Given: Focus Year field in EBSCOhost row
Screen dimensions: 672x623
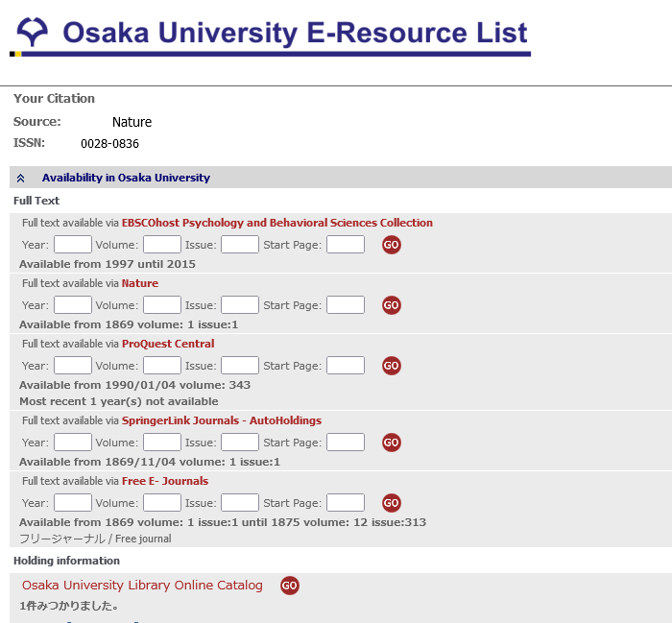Looking at the screenshot, I should point(72,244).
